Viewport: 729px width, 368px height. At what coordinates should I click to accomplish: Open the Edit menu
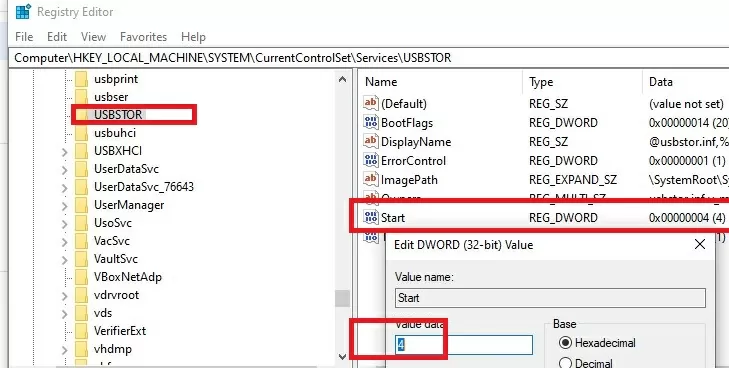(x=57, y=37)
